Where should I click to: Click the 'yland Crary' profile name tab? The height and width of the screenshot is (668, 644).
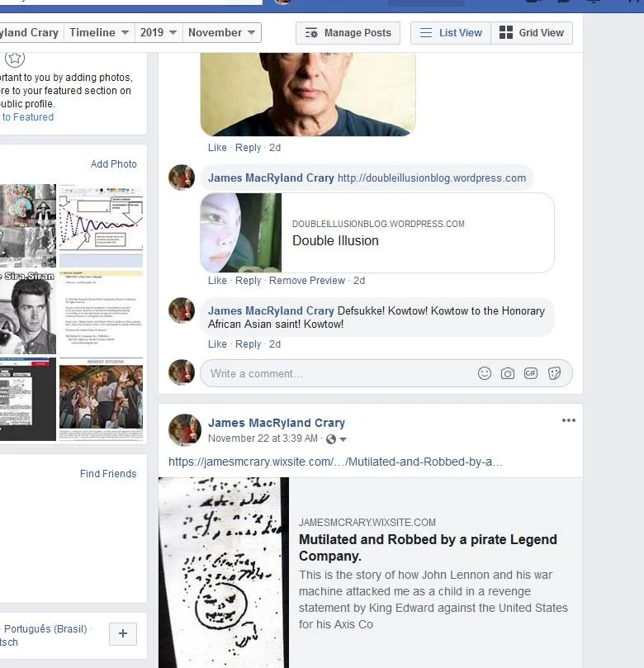point(30,33)
